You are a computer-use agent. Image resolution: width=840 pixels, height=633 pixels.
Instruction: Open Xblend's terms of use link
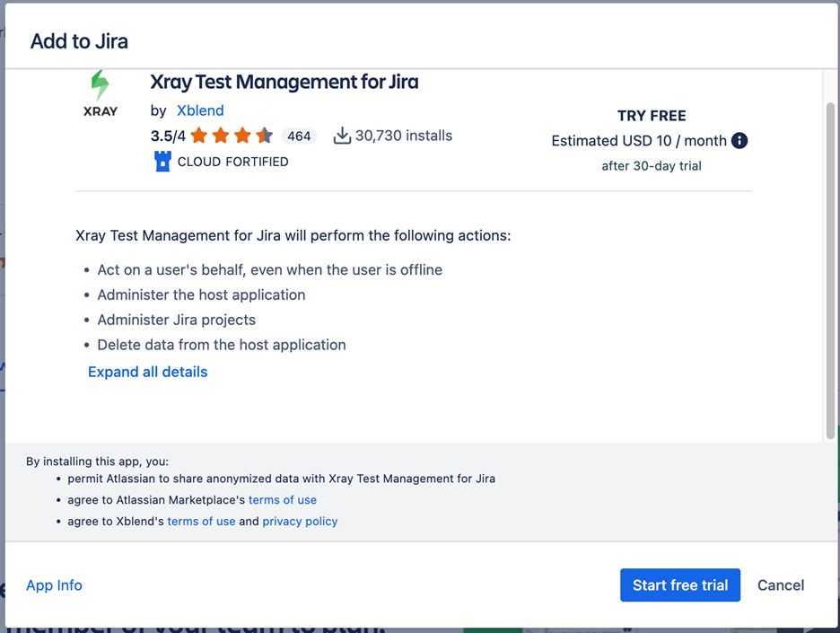(201, 522)
